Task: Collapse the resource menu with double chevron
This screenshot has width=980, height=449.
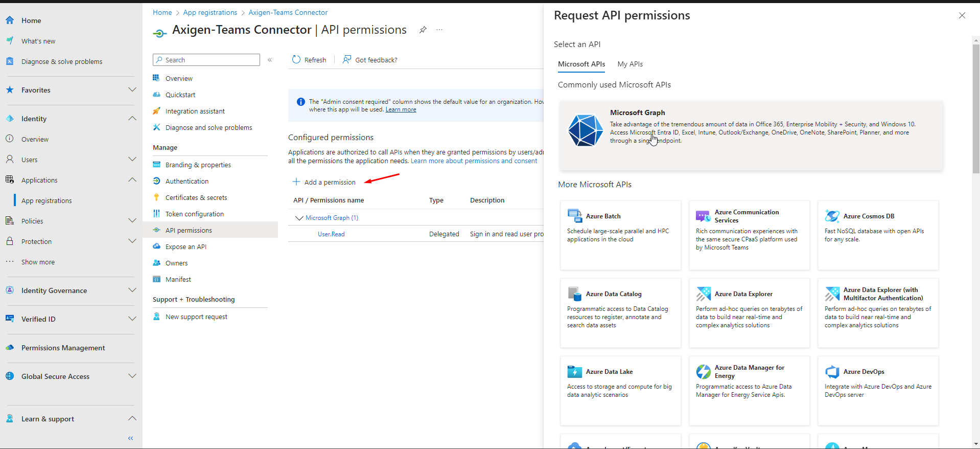Action: [270, 60]
